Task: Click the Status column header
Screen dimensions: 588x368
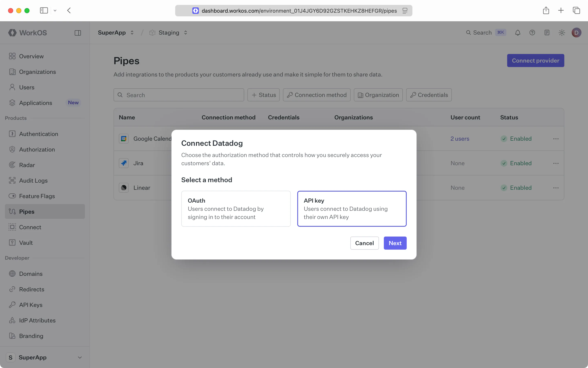Action: (509, 117)
